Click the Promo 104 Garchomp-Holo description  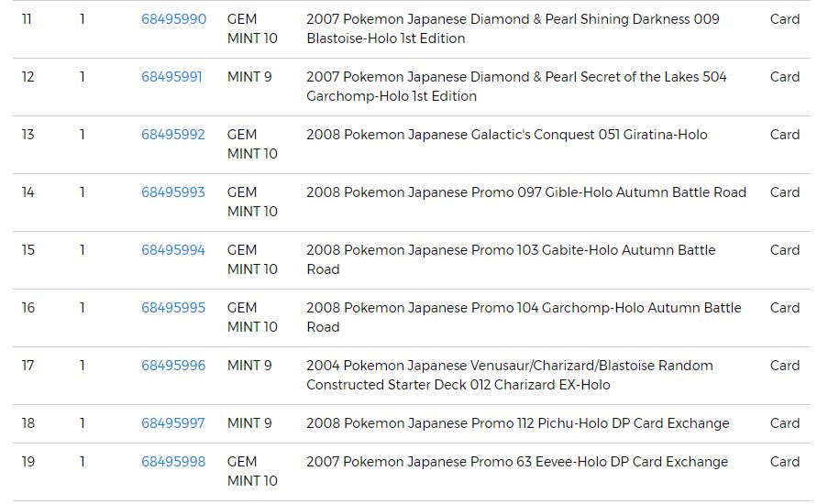pos(524,317)
